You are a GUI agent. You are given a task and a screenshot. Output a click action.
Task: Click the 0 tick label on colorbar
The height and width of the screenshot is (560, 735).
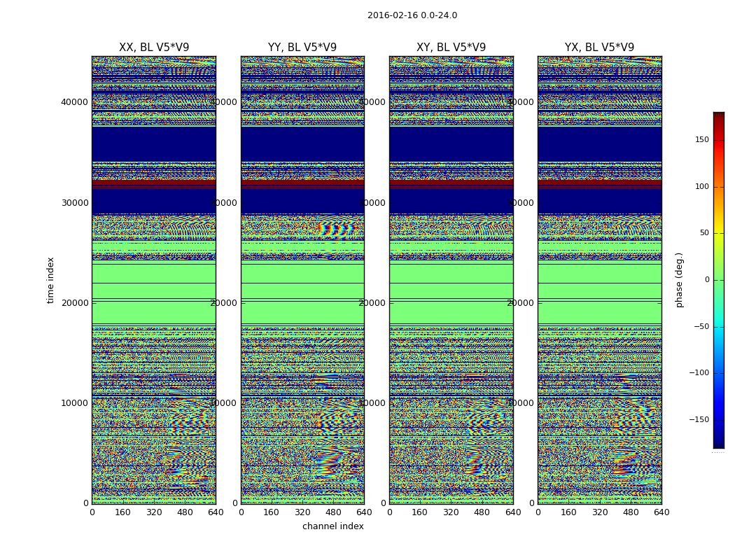click(706, 280)
